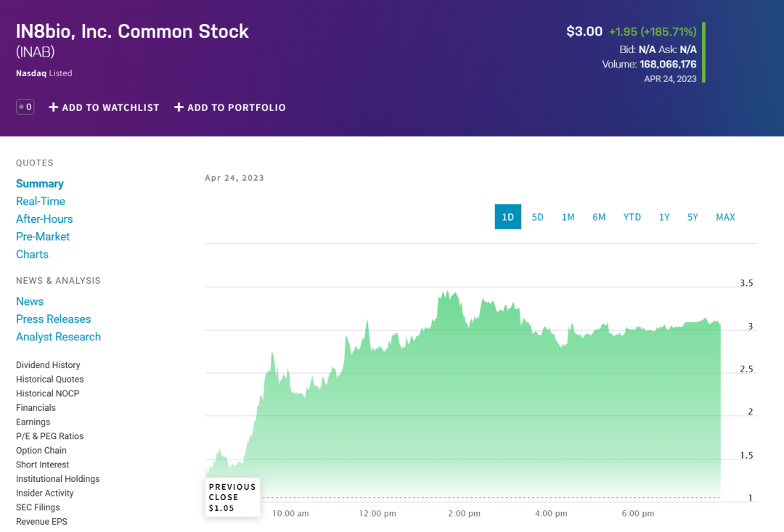Switch chart to MAX timeframe
784x532 pixels.
725,216
